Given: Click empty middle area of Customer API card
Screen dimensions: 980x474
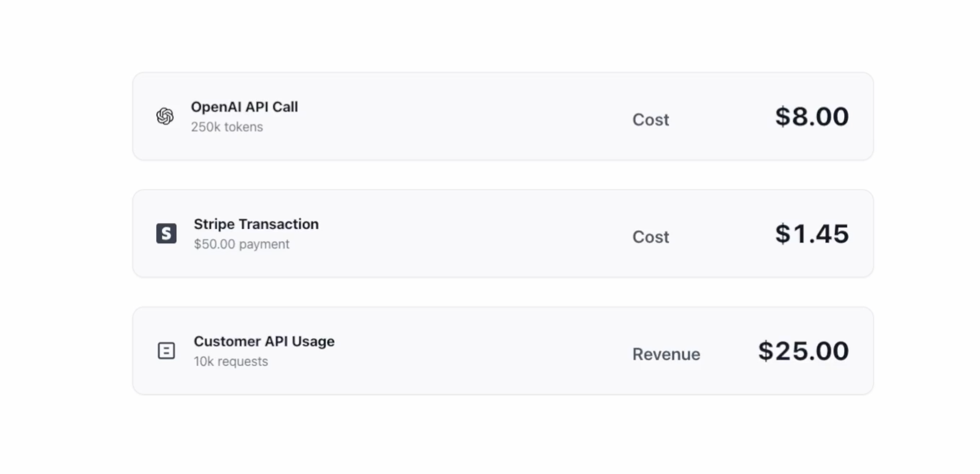Looking at the screenshot, I should (460, 351).
